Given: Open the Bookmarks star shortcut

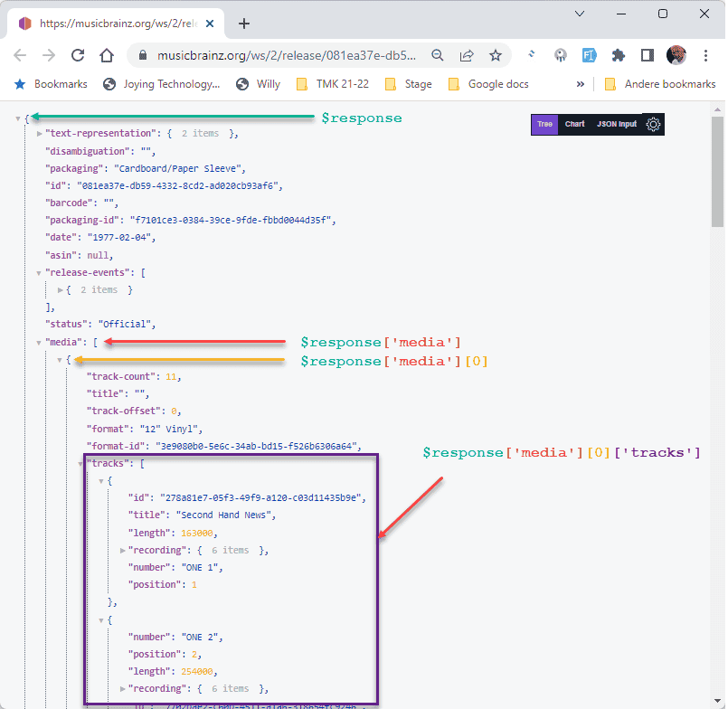Looking at the screenshot, I should coord(51,84).
